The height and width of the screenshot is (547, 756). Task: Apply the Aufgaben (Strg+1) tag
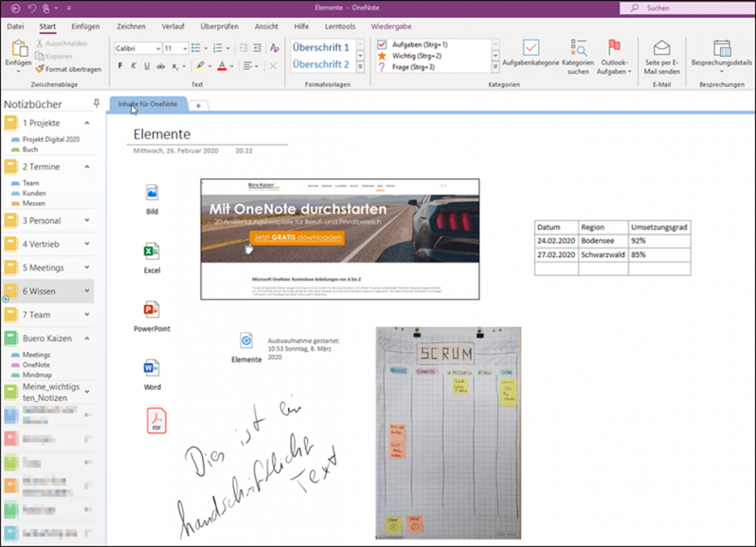click(413, 44)
